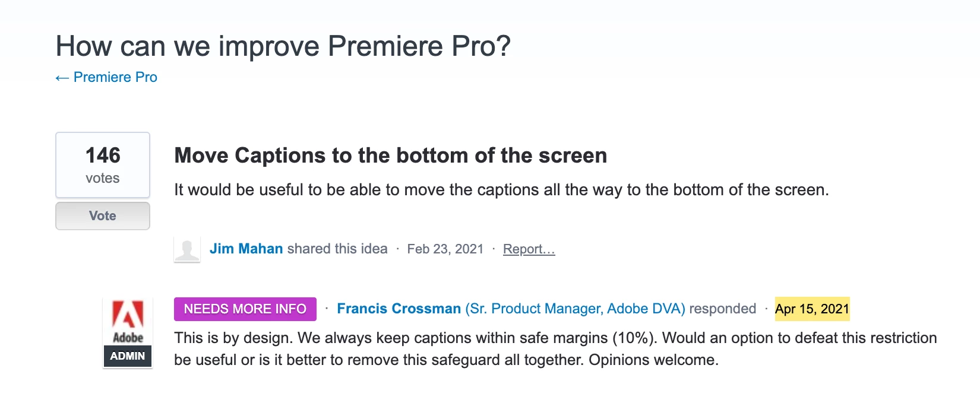The width and height of the screenshot is (980, 419).
Task: Click the ADMIN badge under Adobe logo
Action: pos(128,356)
